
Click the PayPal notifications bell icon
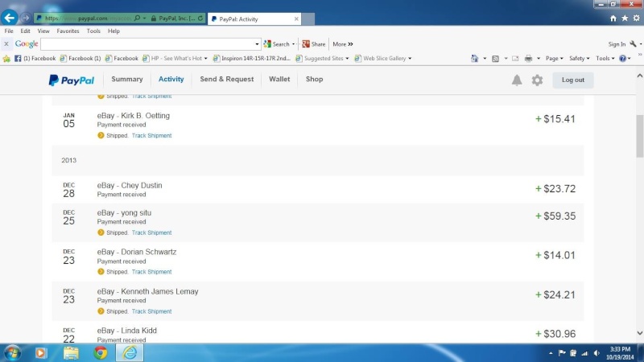pyautogui.click(x=517, y=80)
